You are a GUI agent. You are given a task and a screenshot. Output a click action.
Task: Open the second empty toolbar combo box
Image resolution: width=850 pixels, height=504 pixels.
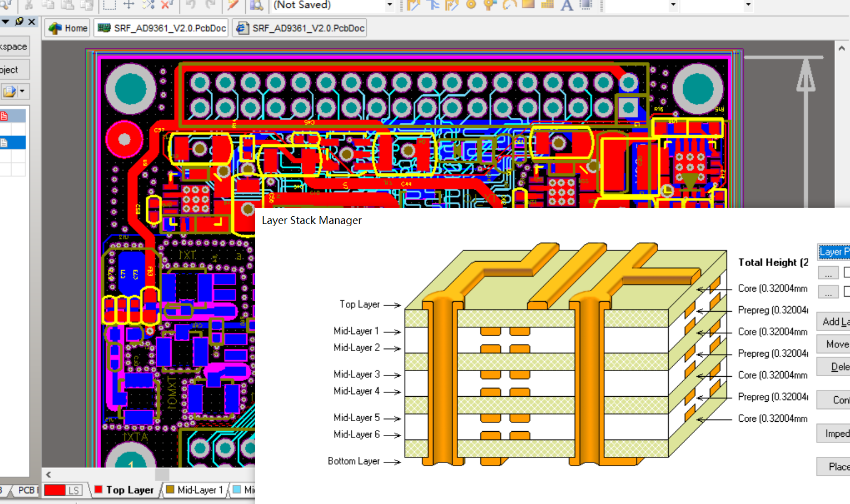(x=717, y=5)
